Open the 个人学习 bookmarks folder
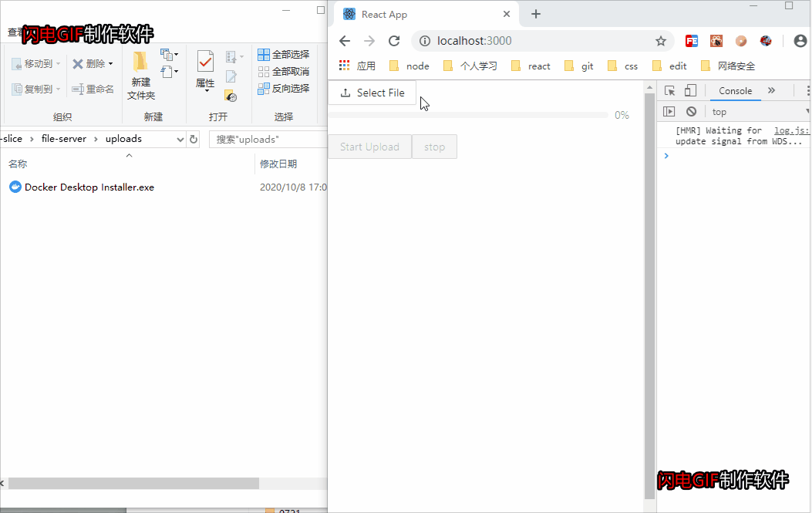Viewport: 812px width, 513px height. pyautogui.click(x=470, y=66)
